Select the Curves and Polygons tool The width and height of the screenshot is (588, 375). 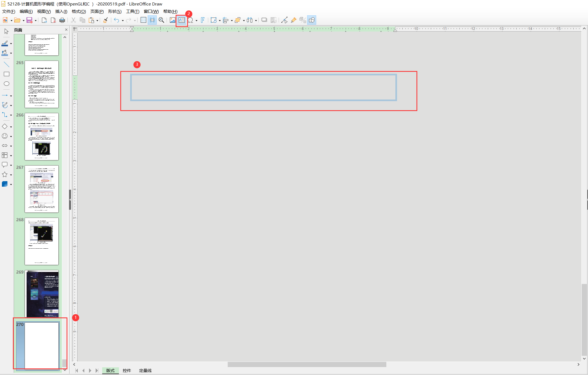point(5,105)
